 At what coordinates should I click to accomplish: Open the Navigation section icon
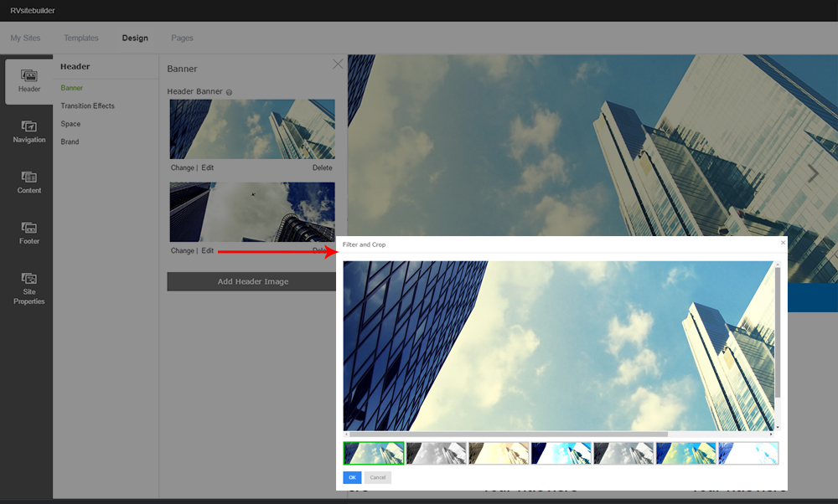coord(29,131)
